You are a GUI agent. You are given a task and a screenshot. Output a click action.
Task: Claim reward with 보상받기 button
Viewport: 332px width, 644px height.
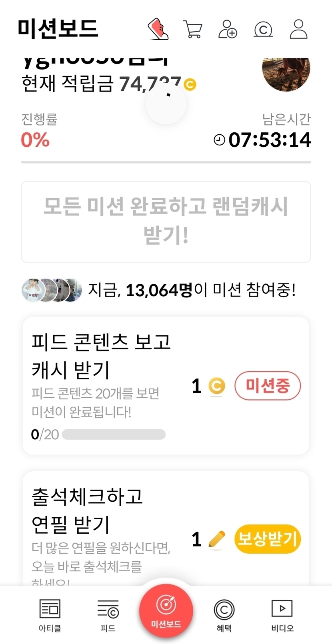pos(267,539)
